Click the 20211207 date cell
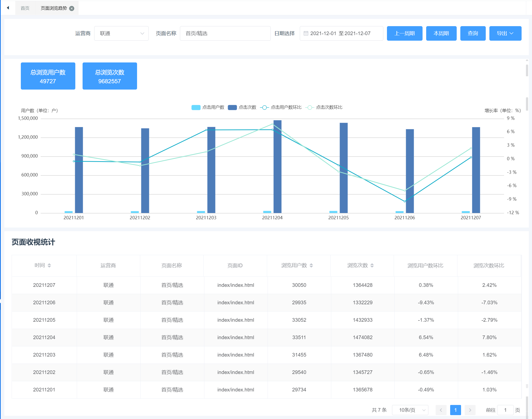 coord(44,285)
